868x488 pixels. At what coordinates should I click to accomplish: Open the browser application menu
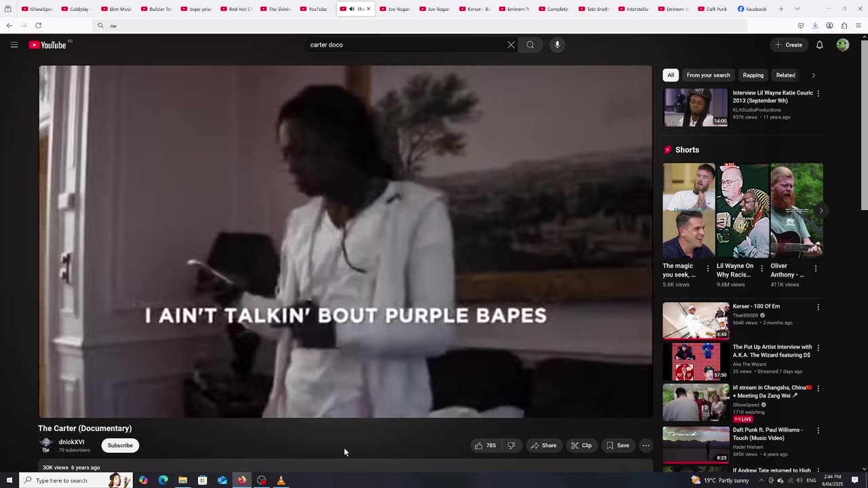pos(859,26)
